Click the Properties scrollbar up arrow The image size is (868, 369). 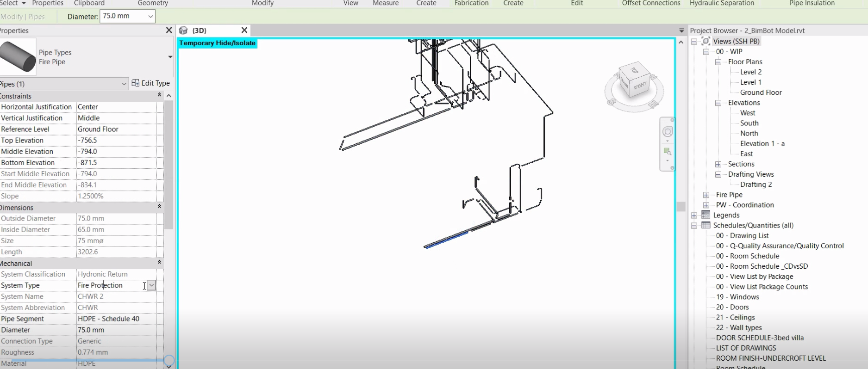click(x=169, y=95)
